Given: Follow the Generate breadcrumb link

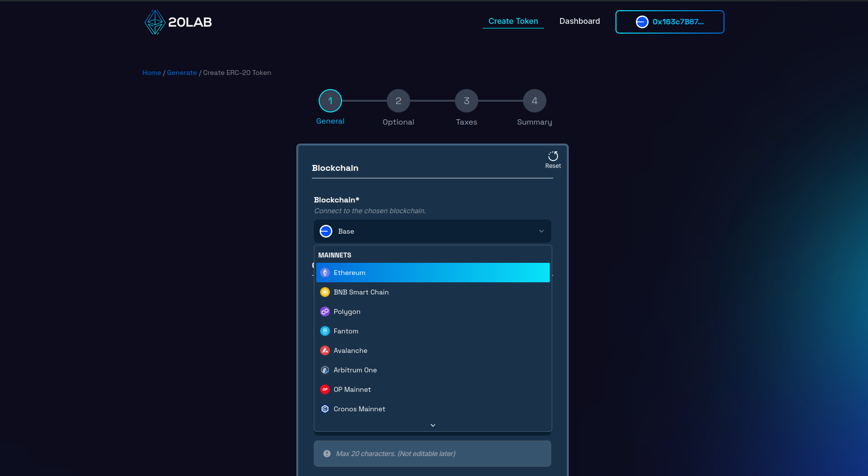Looking at the screenshot, I should click(x=182, y=73).
